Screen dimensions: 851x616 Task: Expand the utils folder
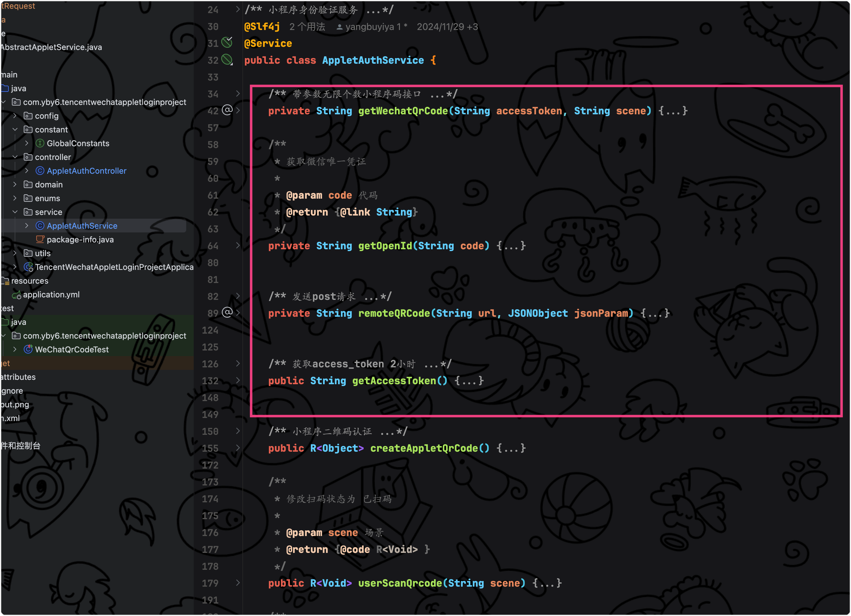[x=15, y=253]
